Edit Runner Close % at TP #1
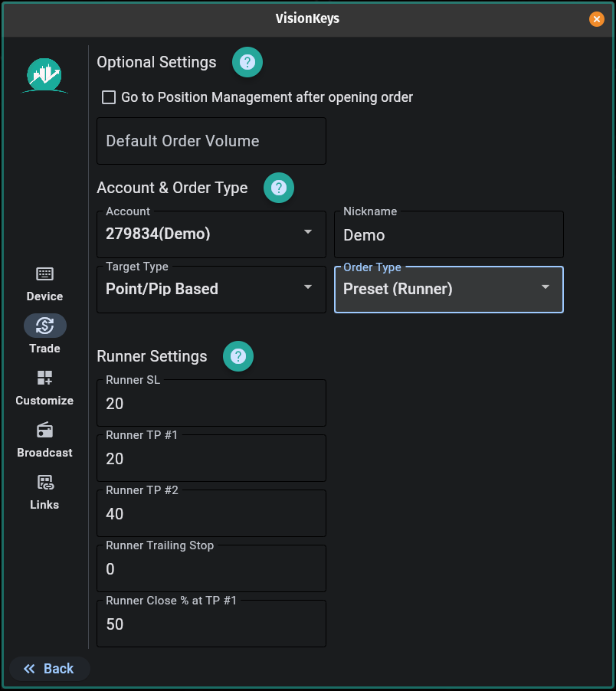Image resolution: width=616 pixels, height=691 pixels. (x=211, y=623)
